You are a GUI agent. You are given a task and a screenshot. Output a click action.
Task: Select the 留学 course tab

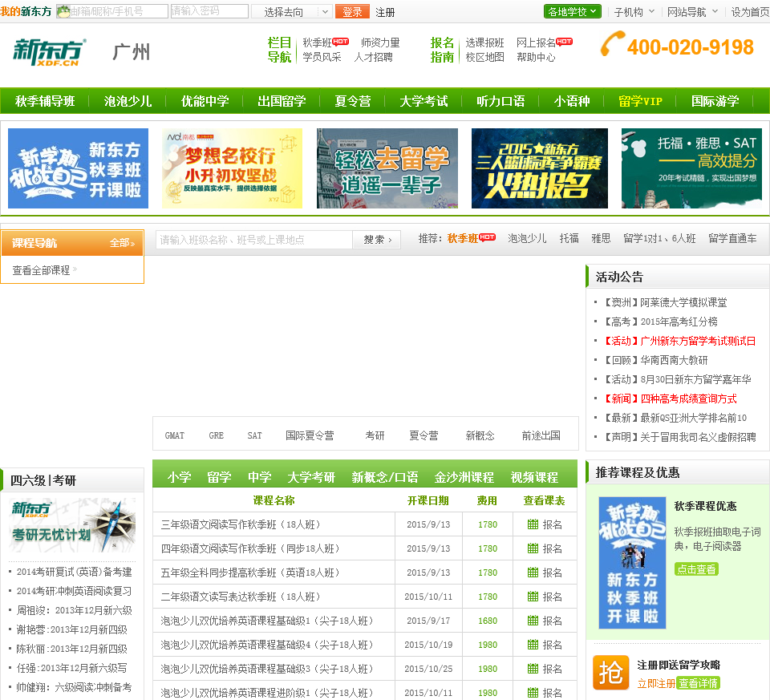point(219,476)
